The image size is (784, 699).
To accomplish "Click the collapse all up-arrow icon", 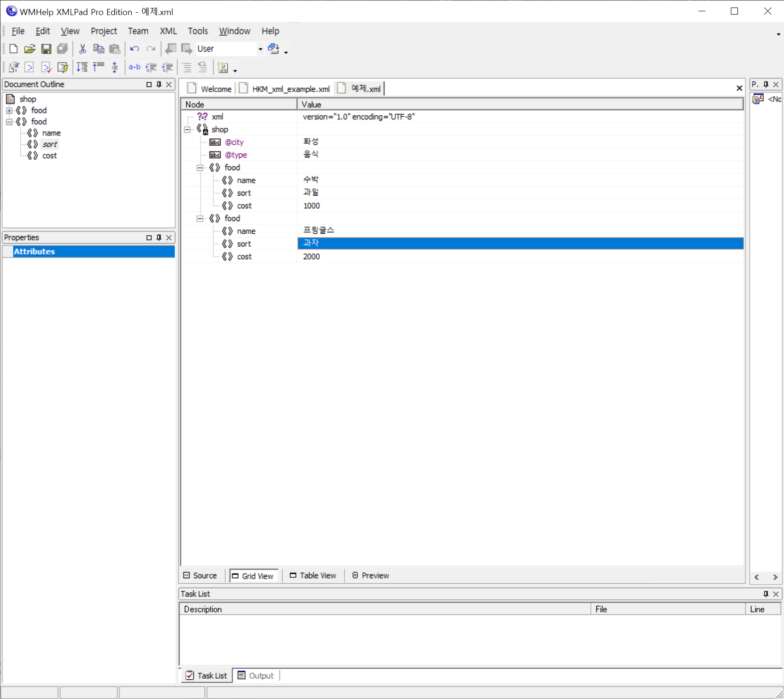I will (98, 67).
